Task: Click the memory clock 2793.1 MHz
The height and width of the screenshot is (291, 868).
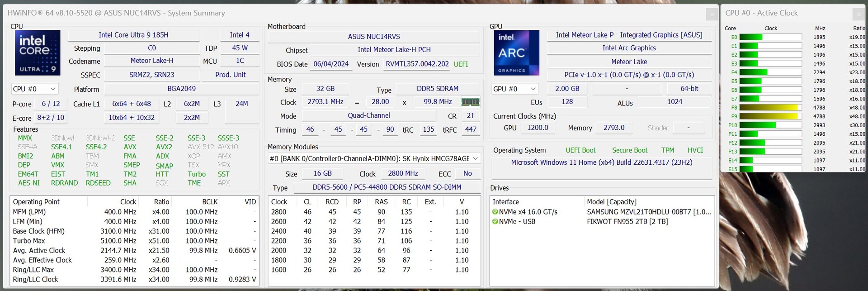Action: click(x=325, y=102)
